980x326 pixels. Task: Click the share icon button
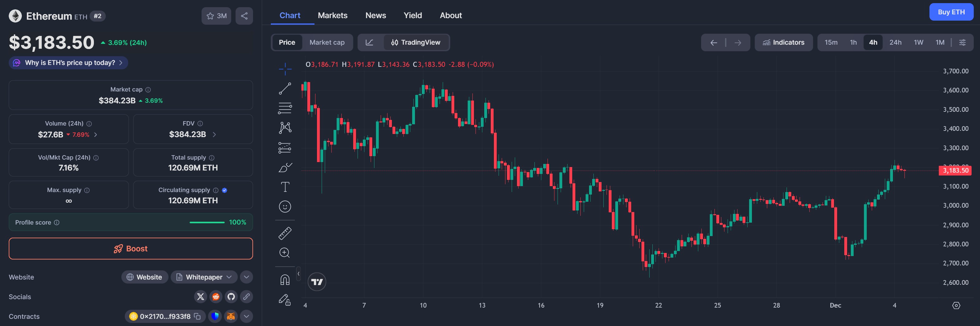[244, 16]
